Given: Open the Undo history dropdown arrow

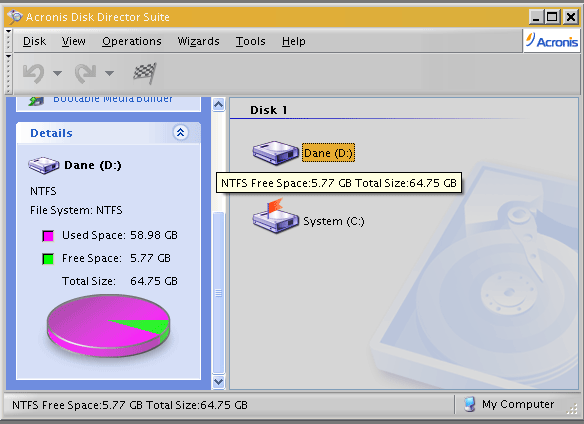Looking at the screenshot, I should point(57,73).
